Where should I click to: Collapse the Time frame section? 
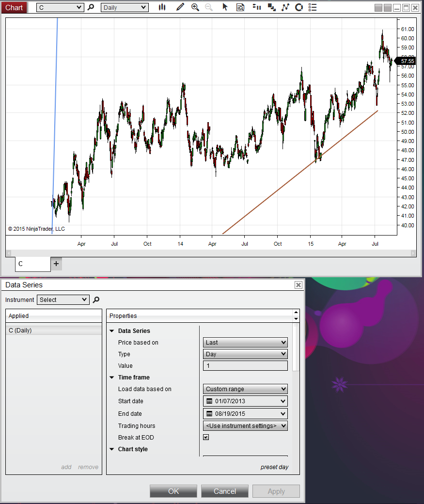click(x=112, y=378)
